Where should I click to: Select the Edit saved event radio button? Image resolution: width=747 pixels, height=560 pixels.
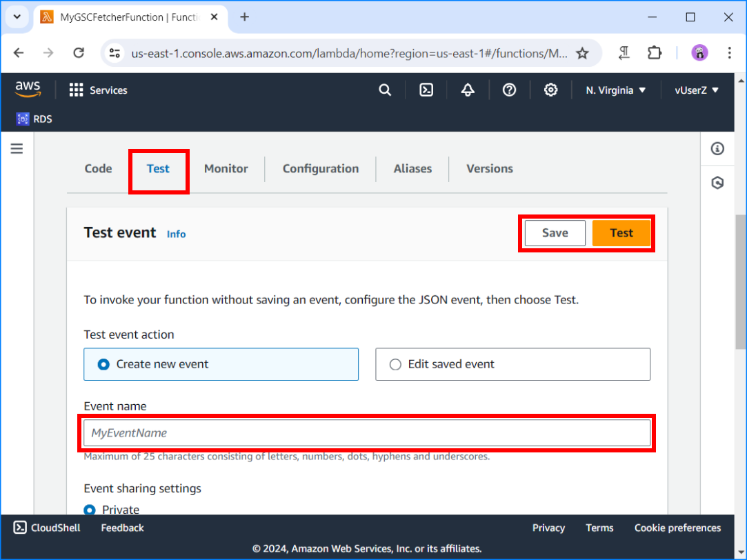[395, 364]
